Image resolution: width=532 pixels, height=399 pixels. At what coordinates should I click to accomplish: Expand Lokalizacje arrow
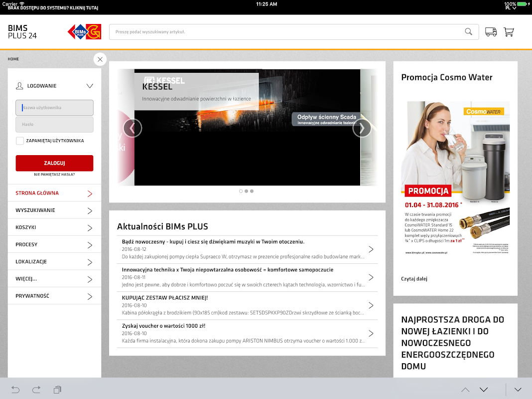[x=90, y=262]
